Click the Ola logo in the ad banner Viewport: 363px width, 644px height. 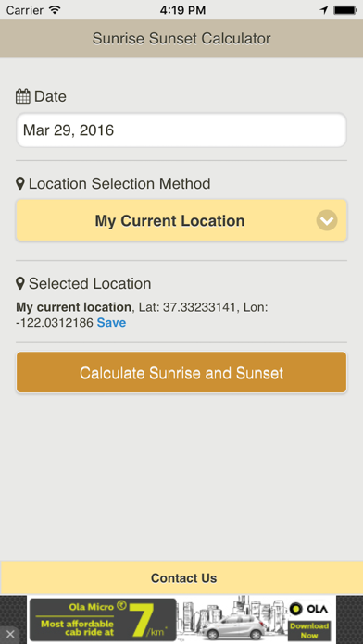point(308,609)
